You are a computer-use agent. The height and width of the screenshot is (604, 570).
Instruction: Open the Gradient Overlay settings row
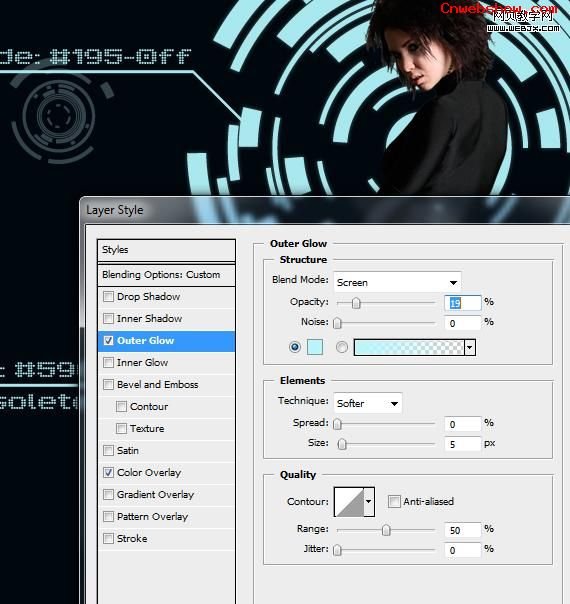click(x=166, y=495)
